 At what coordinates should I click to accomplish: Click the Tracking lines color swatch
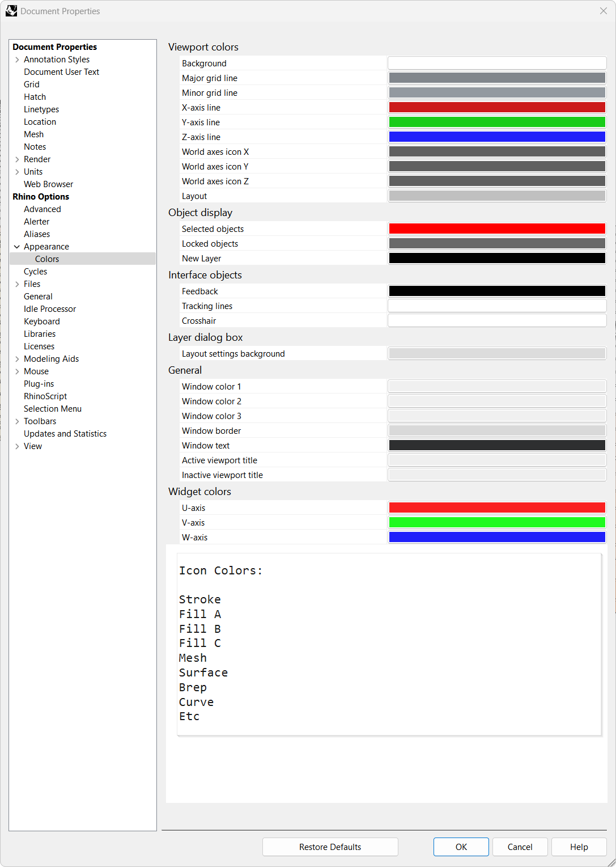(x=497, y=306)
